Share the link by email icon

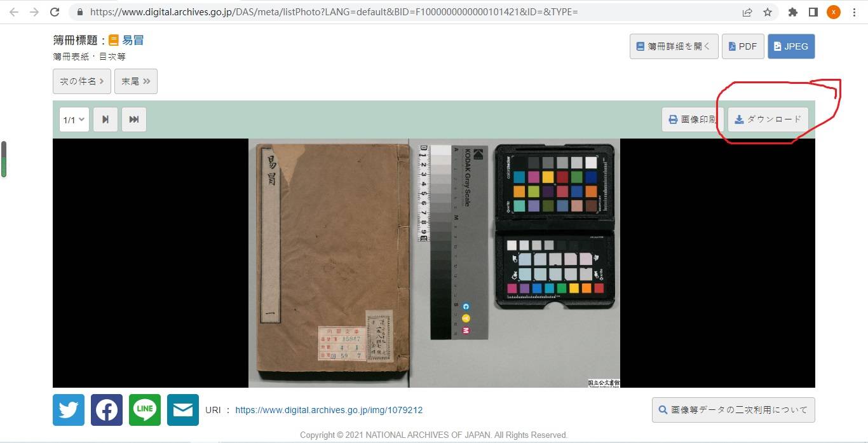click(183, 410)
